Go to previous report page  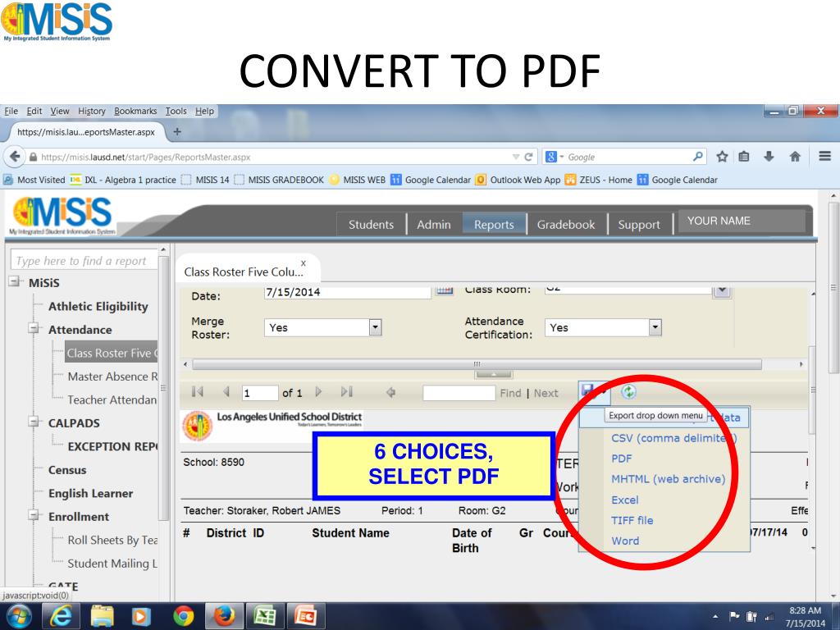point(226,392)
